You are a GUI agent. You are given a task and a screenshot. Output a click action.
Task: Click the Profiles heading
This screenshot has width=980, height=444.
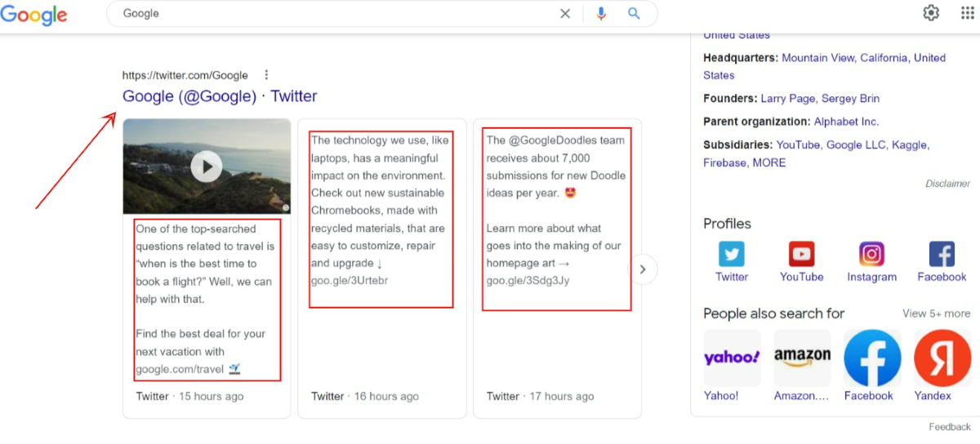[x=727, y=224]
